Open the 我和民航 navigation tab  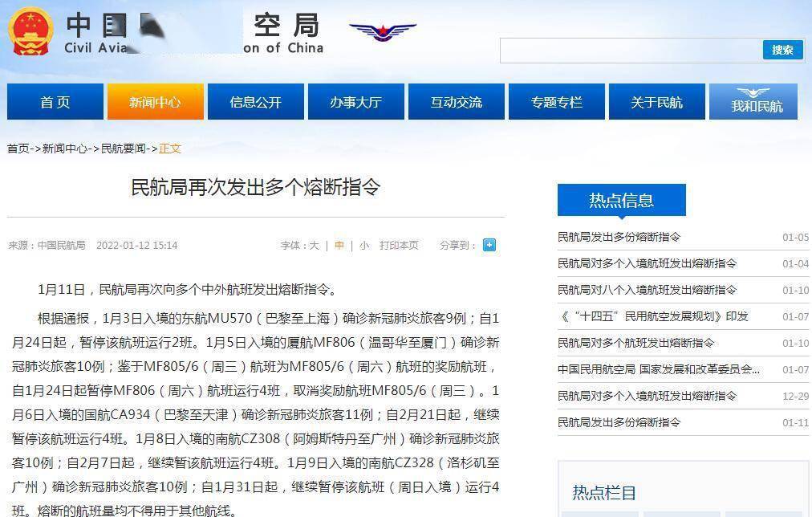[x=753, y=101]
